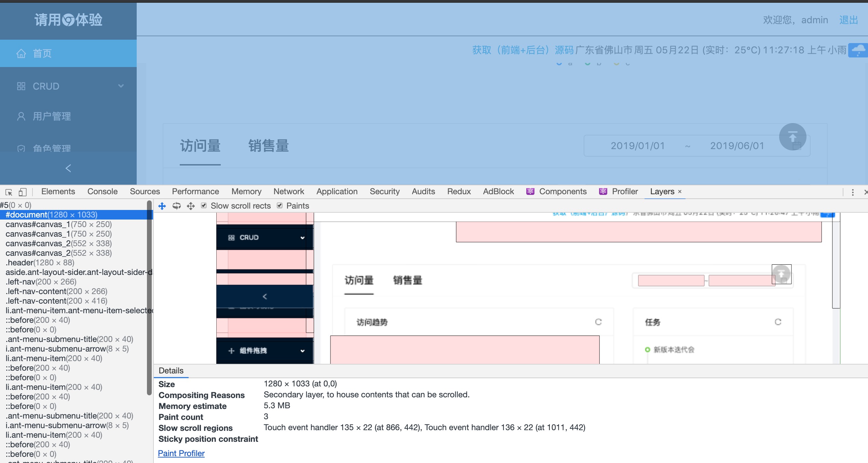Open the Memory tab
The height and width of the screenshot is (463, 868).
[246, 191]
